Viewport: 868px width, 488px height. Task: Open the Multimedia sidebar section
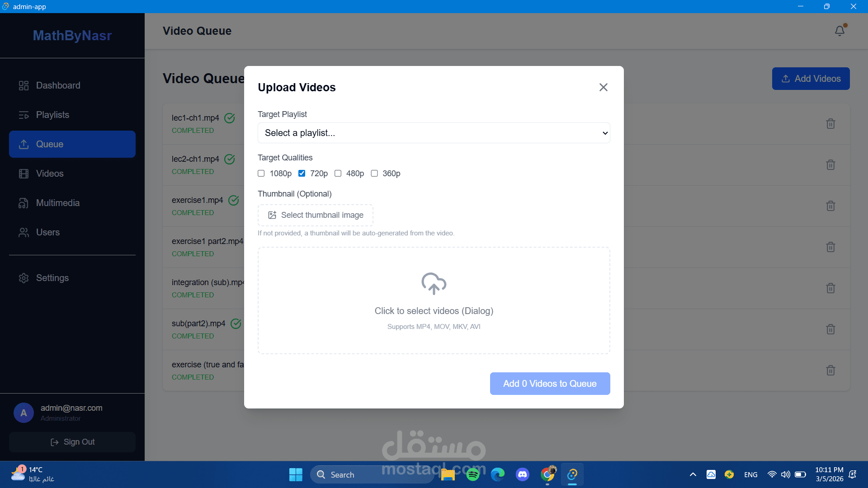click(x=58, y=203)
